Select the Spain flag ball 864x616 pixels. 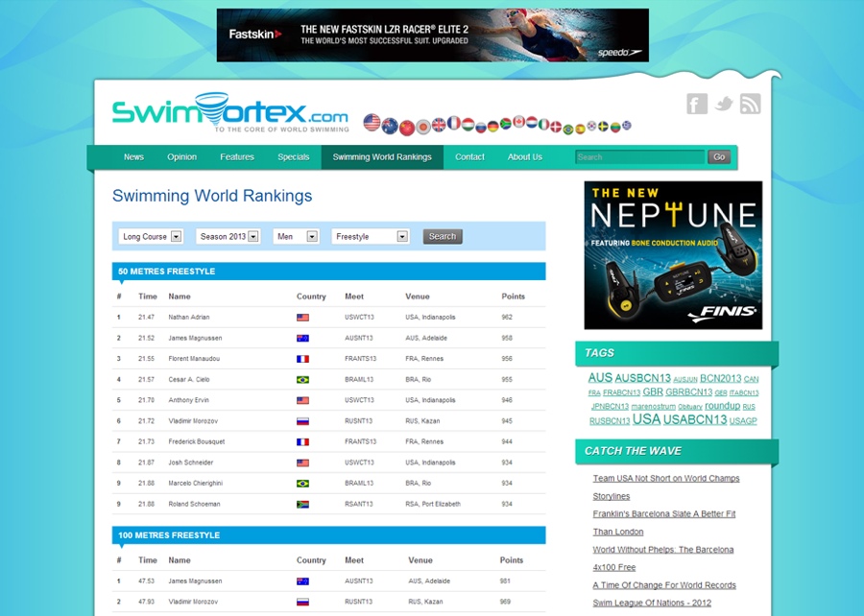coord(580,129)
